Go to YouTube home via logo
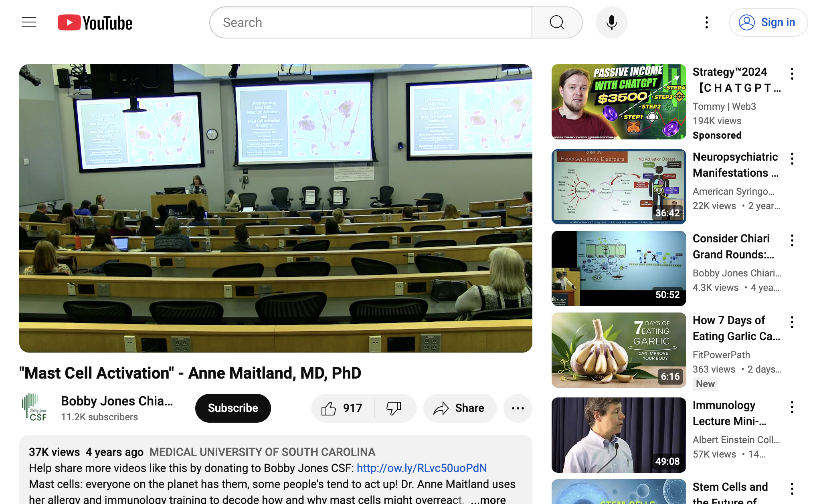 95,23
